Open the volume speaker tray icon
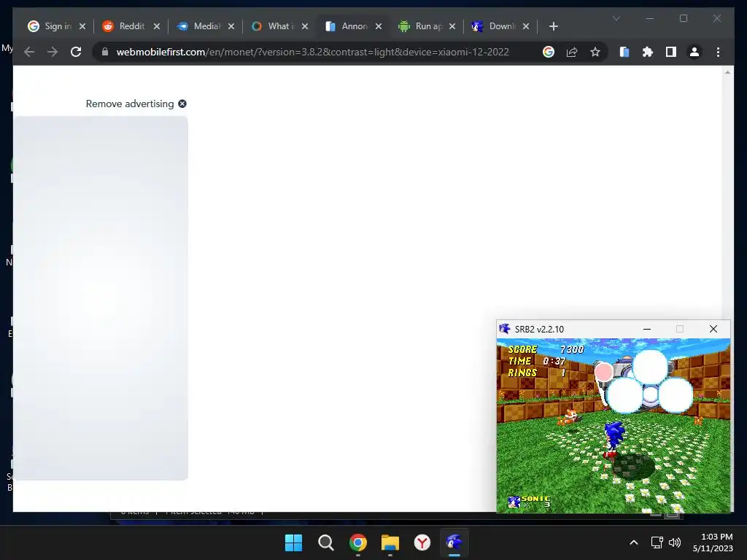The image size is (747, 560). tap(675, 542)
